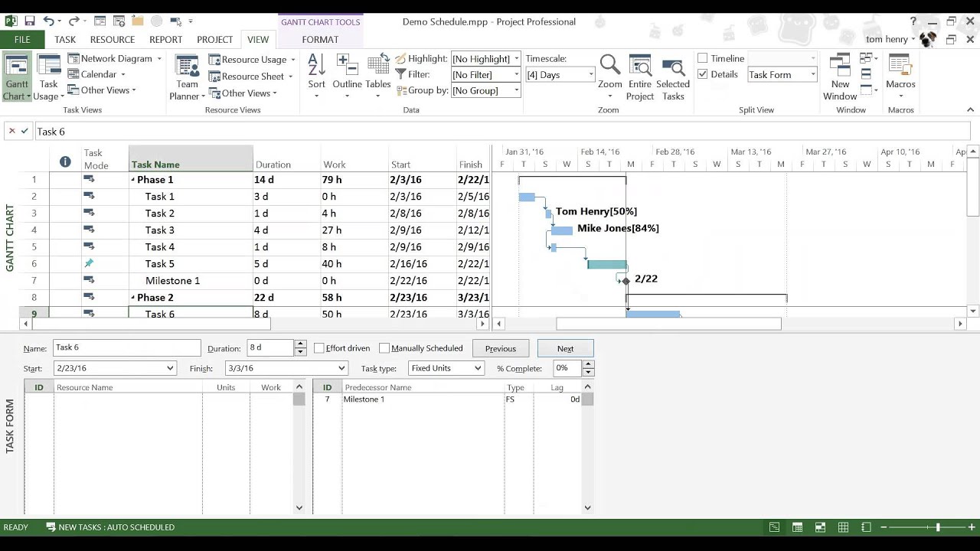Click the Next button in task form

(565, 348)
